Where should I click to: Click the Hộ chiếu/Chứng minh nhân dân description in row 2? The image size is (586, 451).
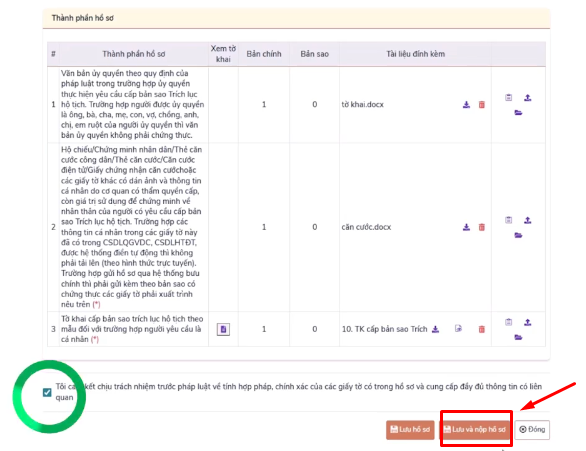(x=132, y=227)
